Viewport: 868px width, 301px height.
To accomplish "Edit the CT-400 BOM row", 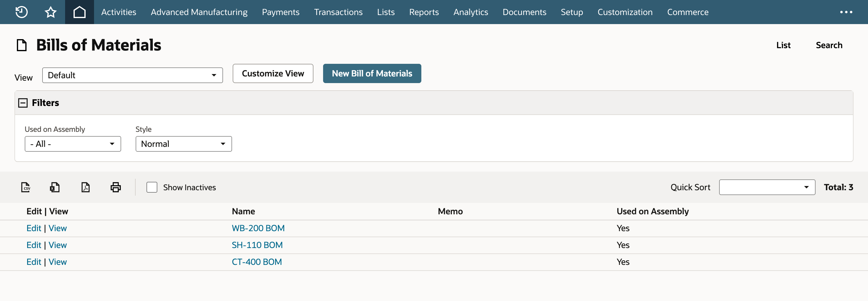I will [34, 262].
